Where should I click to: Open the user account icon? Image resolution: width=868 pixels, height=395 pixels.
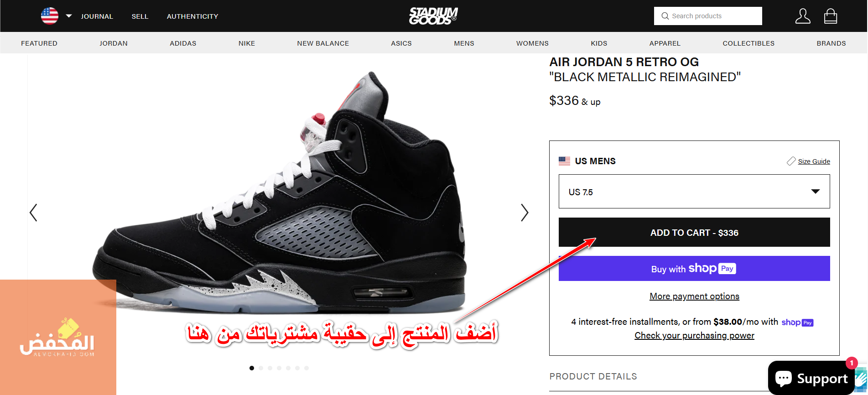[x=803, y=16]
